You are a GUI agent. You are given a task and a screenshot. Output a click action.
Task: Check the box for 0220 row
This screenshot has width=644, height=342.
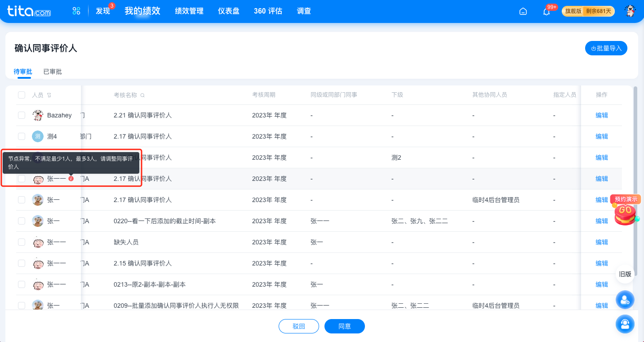(22, 221)
